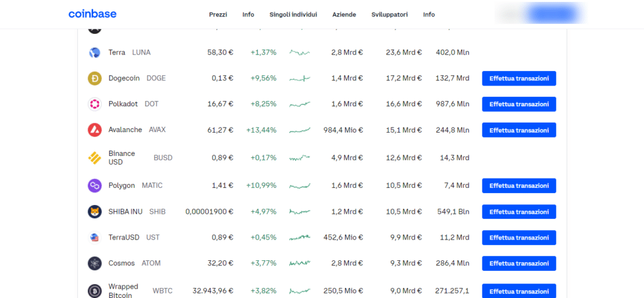644x298 pixels.
Task: Click Effettua transazioni for Cosmos
Action: [519, 263]
